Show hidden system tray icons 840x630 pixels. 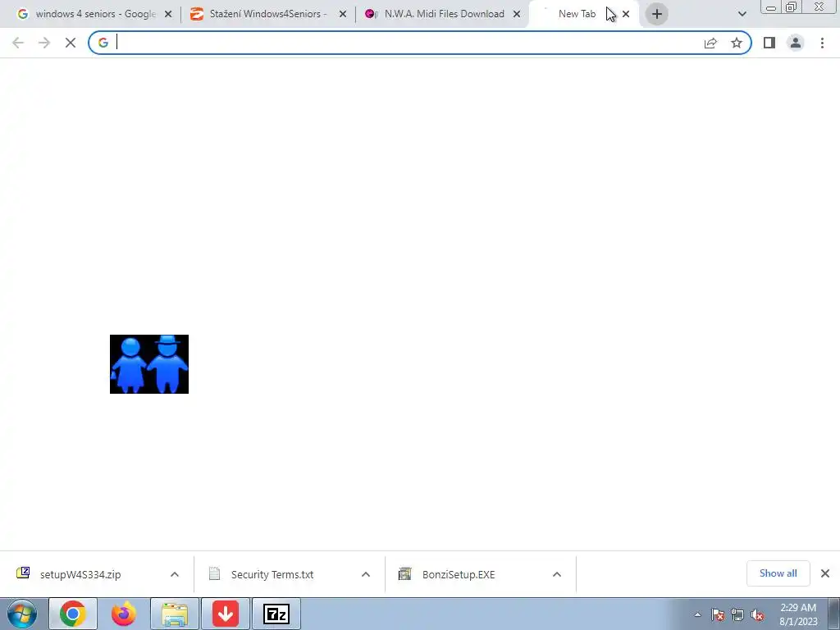(697, 615)
